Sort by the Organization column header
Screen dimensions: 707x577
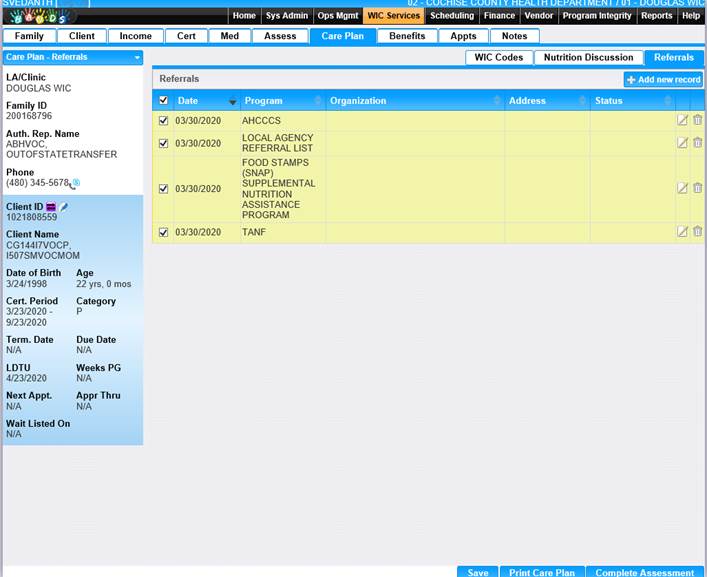click(x=415, y=101)
